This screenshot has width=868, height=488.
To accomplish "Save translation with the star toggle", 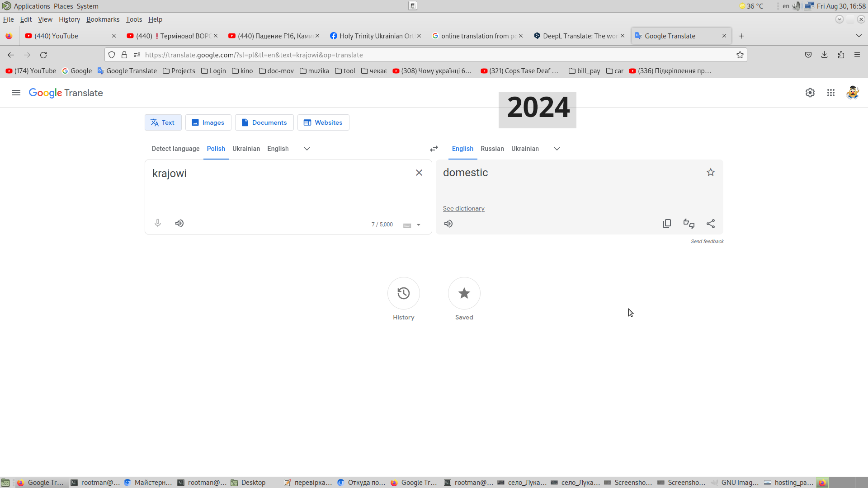I will coord(711,172).
